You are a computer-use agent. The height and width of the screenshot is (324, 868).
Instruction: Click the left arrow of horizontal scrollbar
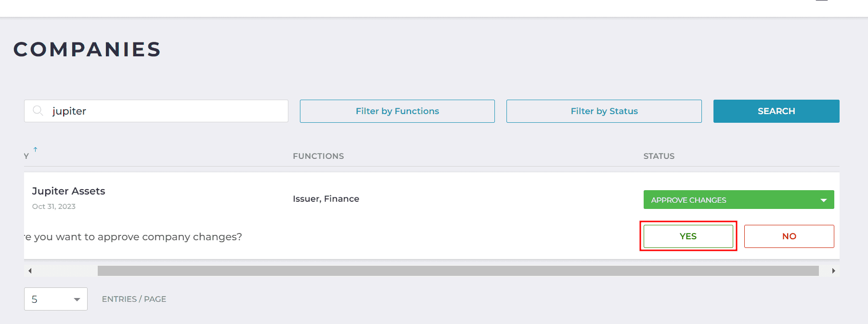click(30, 271)
